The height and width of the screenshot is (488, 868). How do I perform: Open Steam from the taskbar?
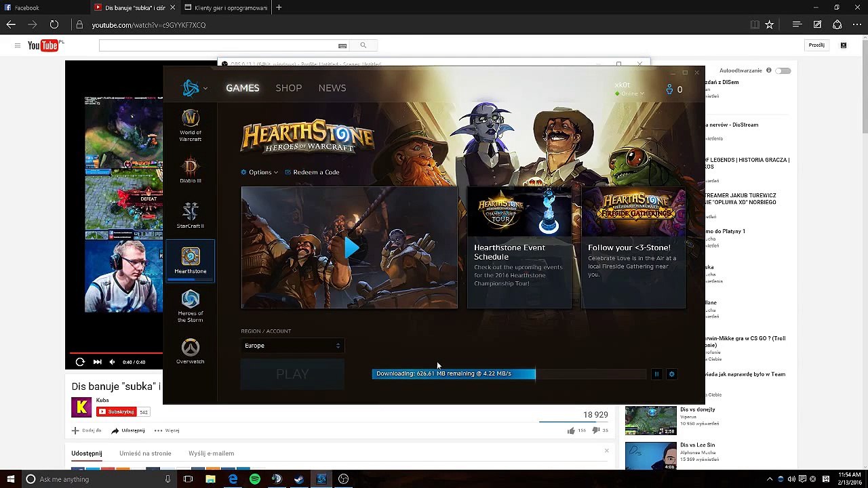point(299,479)
